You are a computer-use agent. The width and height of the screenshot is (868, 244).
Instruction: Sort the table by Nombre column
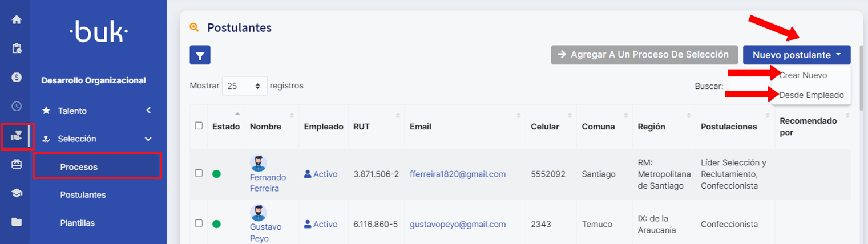(265, 127)
